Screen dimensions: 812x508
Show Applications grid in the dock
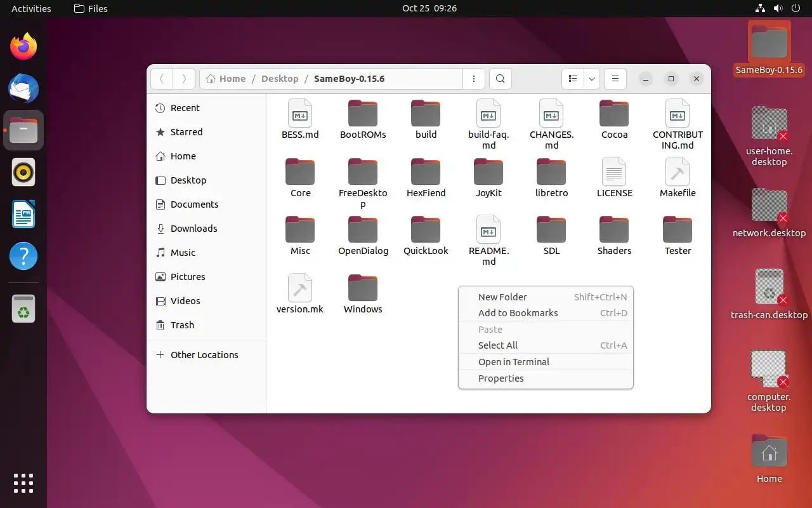23,483
